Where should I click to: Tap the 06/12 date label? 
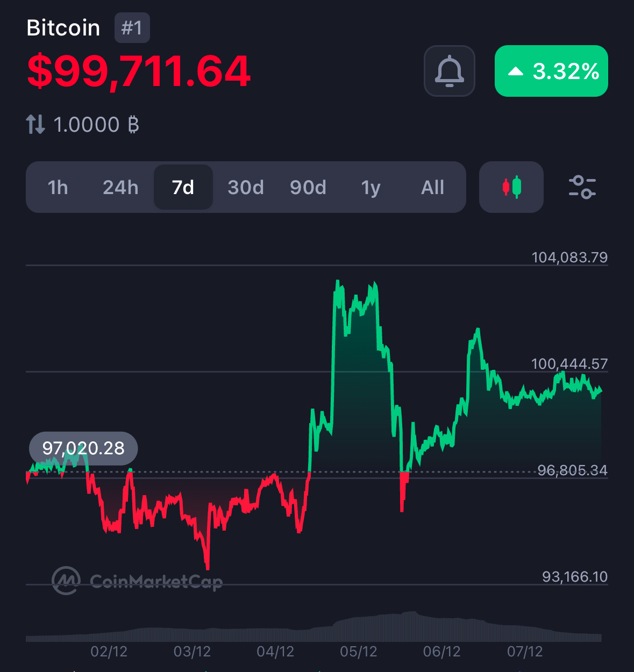[x=442, y=652]
